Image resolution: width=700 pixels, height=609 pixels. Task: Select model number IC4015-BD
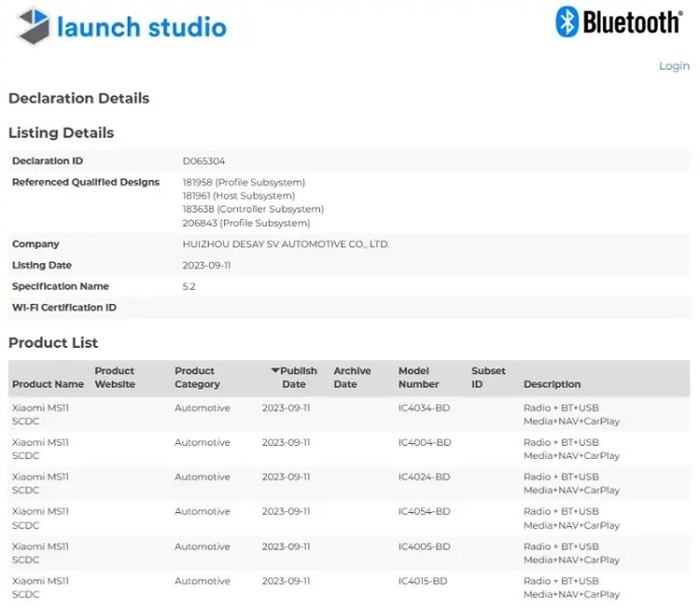tap(423, 581)
